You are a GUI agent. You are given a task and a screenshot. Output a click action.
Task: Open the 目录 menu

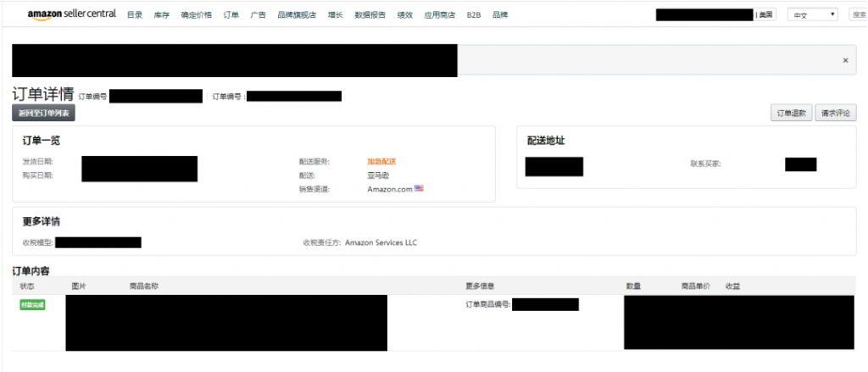[x=135, y=15]
